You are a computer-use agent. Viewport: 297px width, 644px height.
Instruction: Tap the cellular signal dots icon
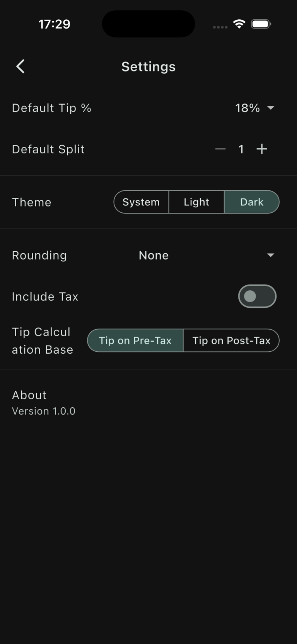[220, 27]
